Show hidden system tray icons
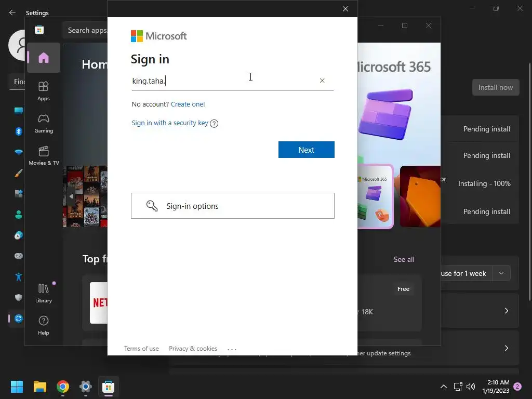Viewport: 532px width, 399px height. (444, 387)
